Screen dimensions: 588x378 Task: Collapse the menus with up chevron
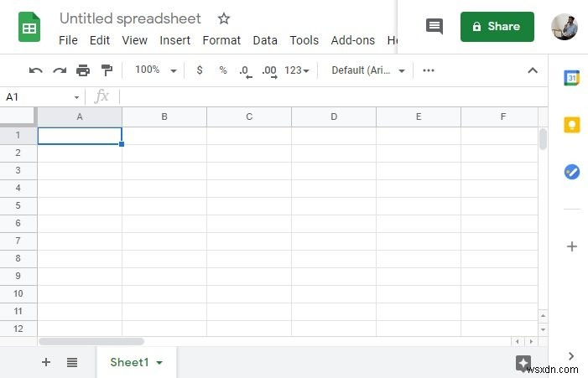coord(532,70)
